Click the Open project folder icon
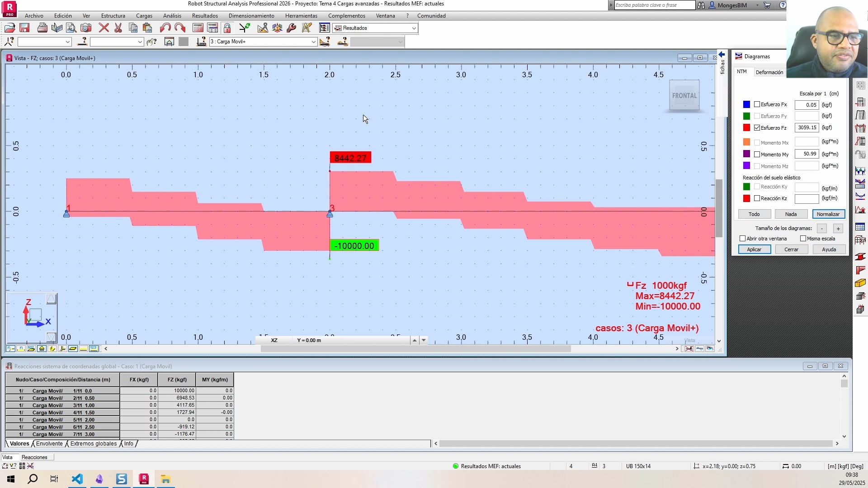The height and width of the screenshot is (488, 868). pyautogui.click(x=9, y=28)
